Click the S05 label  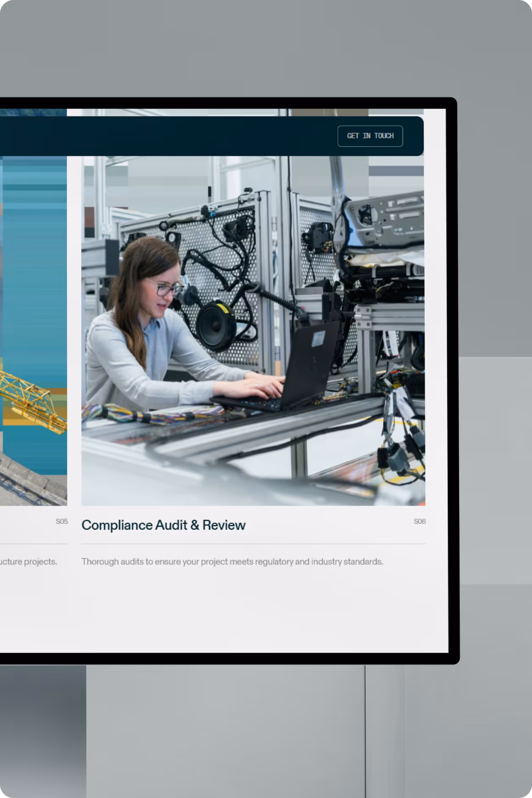pos(62,521)
